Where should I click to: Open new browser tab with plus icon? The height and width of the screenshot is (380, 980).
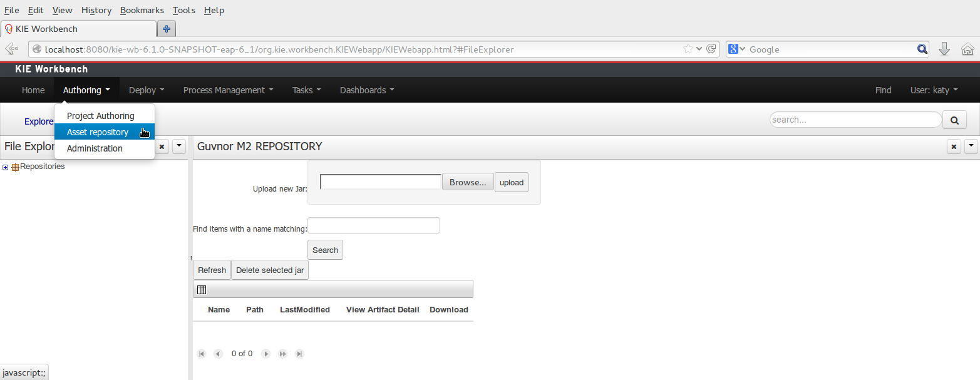pyautogui.click(x=167, y=29)
